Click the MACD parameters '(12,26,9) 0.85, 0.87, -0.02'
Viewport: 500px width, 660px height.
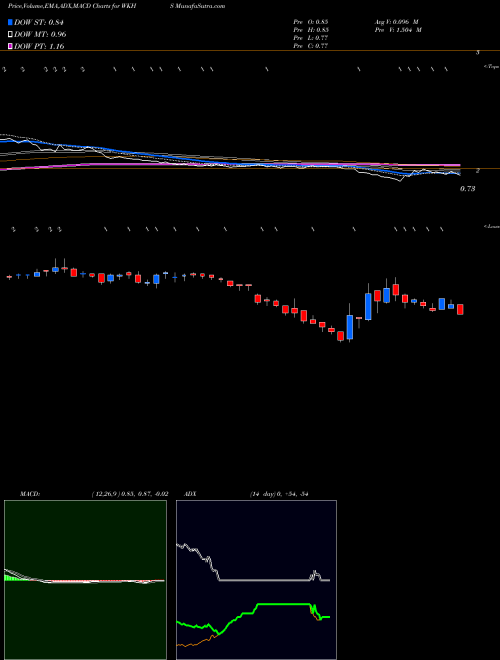[x=130, y=494]
